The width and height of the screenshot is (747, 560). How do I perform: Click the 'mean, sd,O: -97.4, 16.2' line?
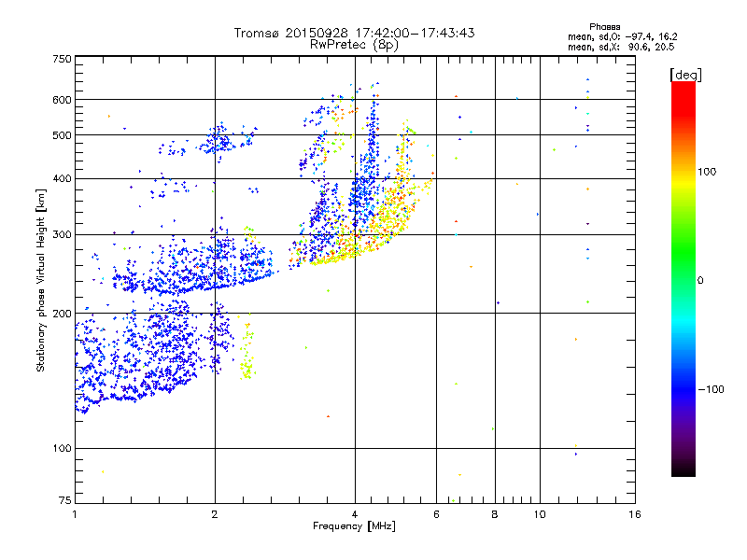click(622, 36)
